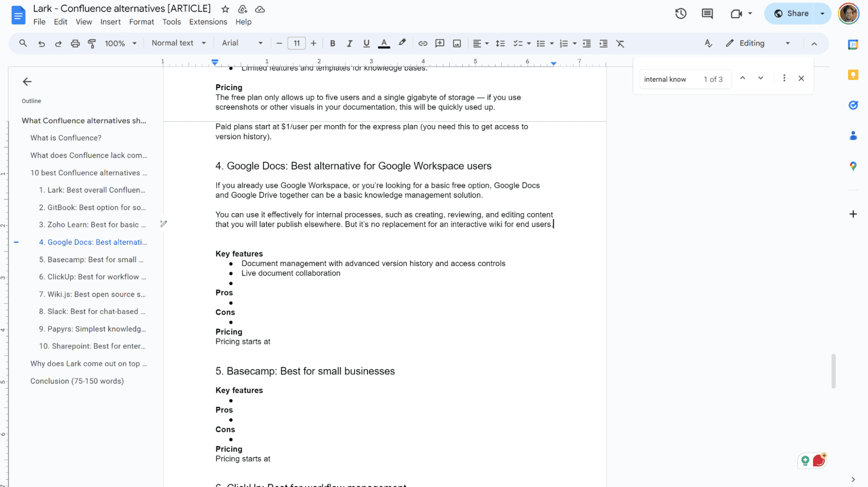Viewport: 868px width, 487px height.
Task: Click the Share button
Action: 791,13
